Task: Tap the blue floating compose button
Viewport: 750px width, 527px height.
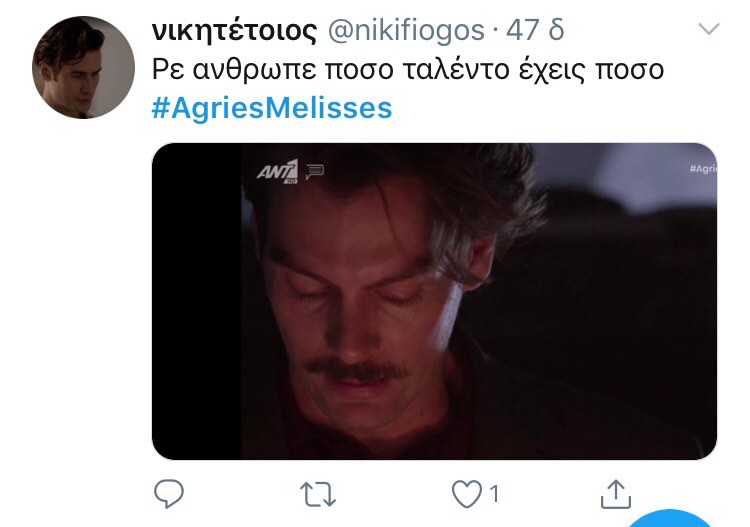Action: pos(670,519)
